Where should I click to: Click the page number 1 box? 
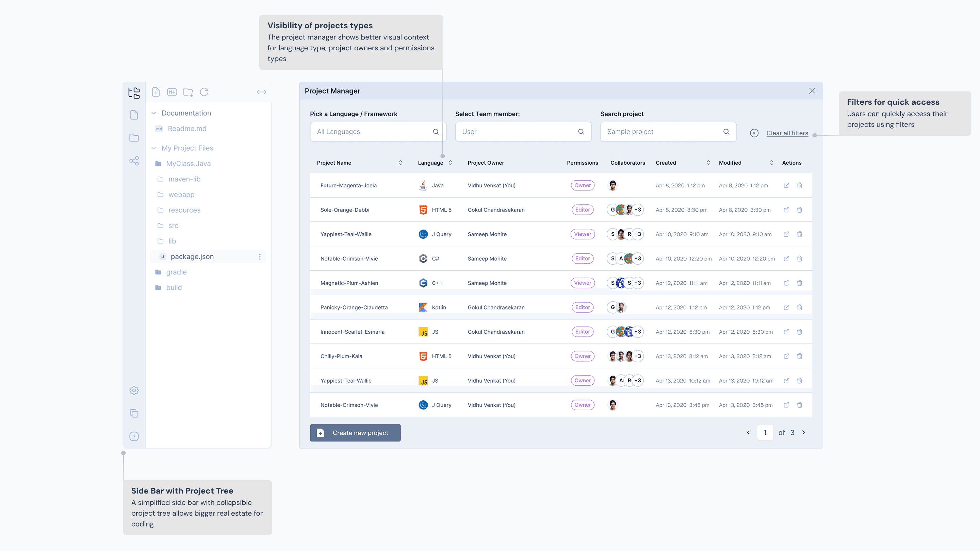coord(765,432)
